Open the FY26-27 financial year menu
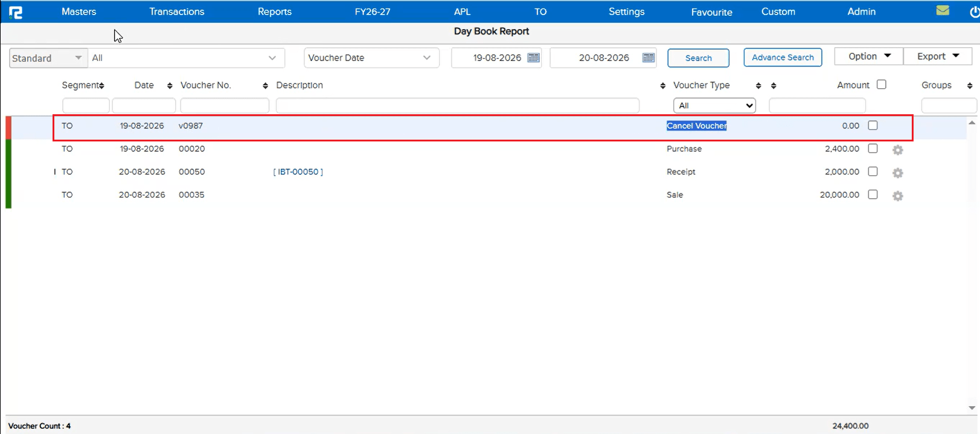980x434 pixels. pos(373,11)
